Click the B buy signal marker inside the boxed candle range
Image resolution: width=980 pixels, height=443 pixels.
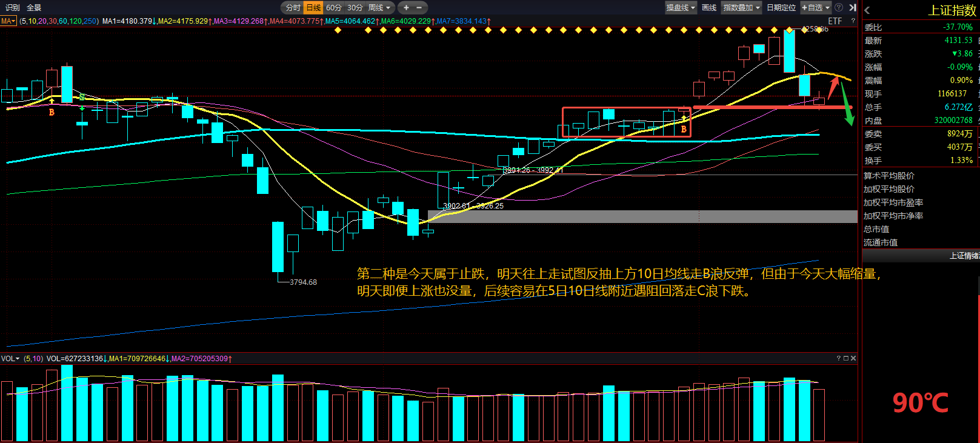coord(684,129)
